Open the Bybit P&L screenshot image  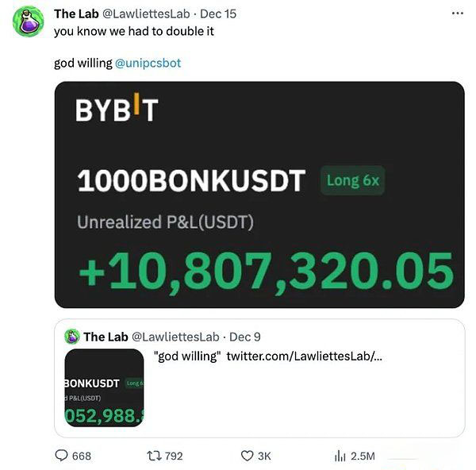pyautogui.click(x=259, y=195)
